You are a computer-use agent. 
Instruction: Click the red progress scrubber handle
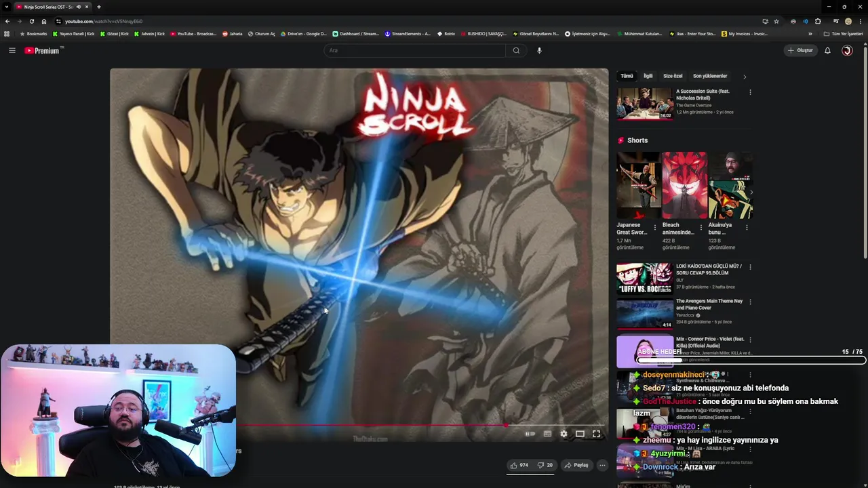coord(505,426)
